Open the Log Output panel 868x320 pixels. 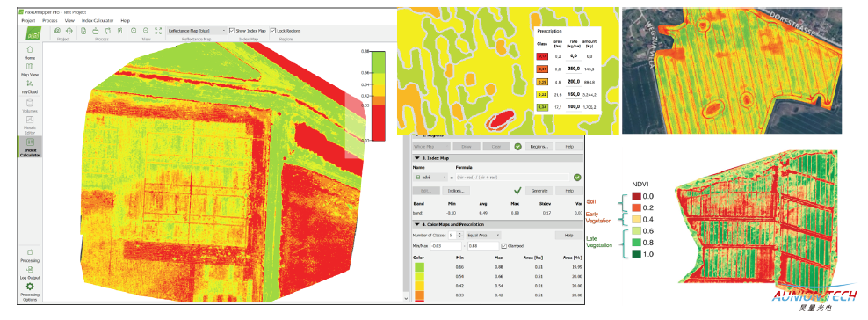pos(29,273)
